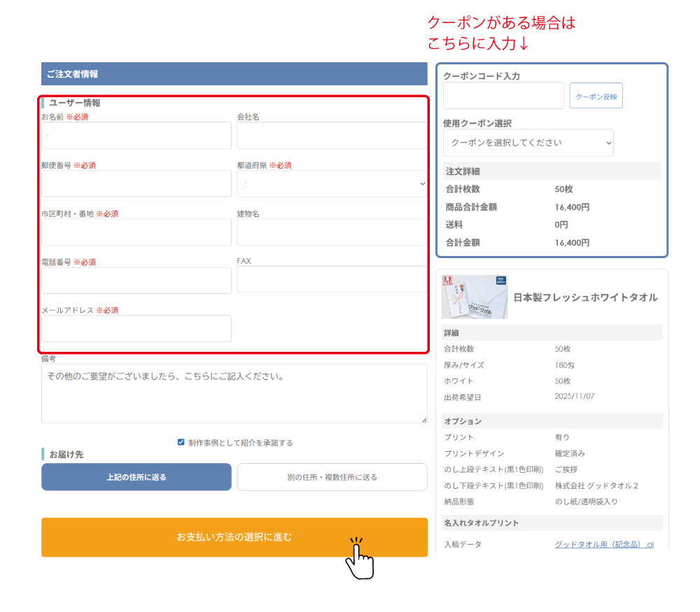Click the 日本製フレッシュホワイトタオル product title

(585, 297)
